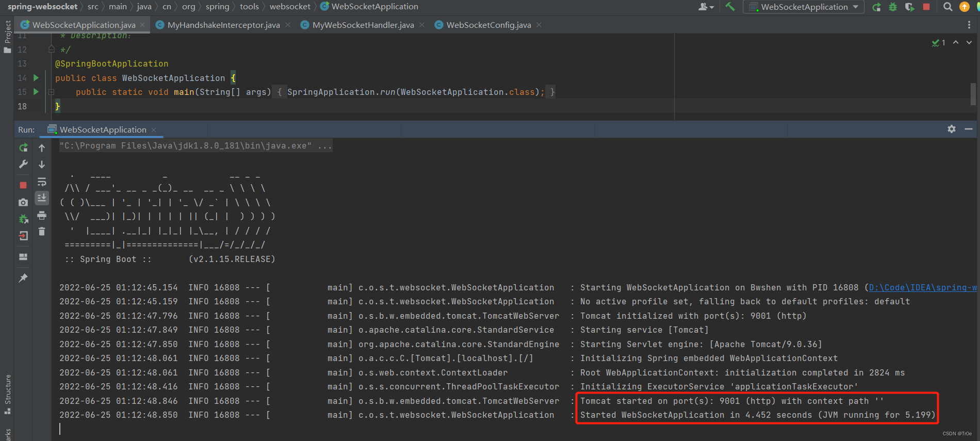Run with Coverage using the shield icon
980x441 pixels.
pos(909,7)
